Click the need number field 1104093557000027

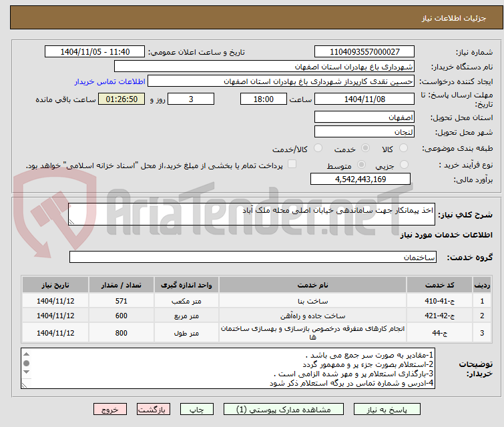click(364, 52)
